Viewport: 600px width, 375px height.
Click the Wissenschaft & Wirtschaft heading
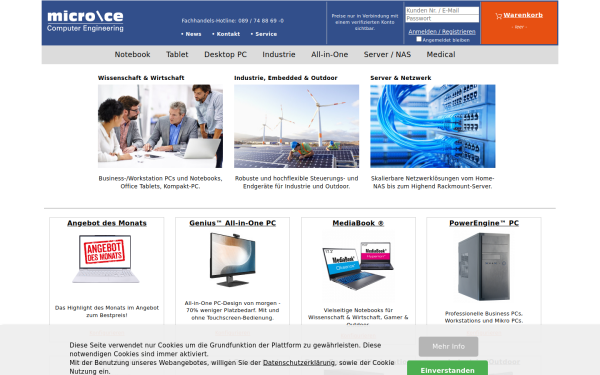coord(141,78)
